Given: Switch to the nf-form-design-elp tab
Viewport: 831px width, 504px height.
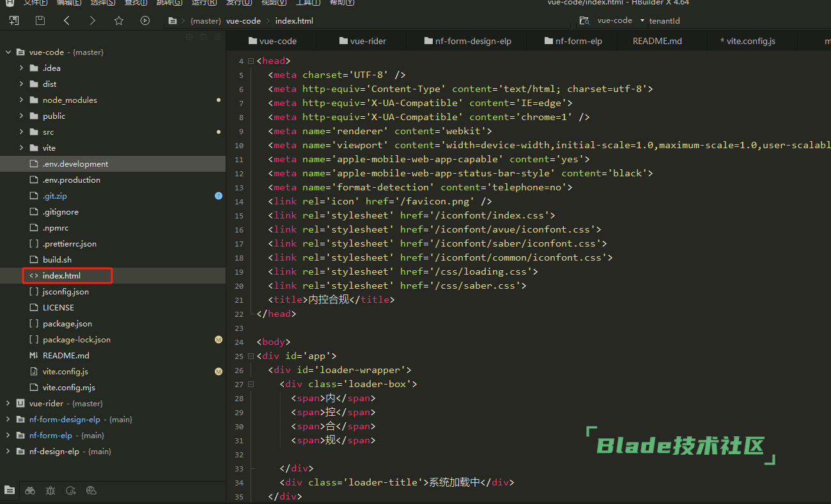Looking at the screenshot, I should pyautogui.click(x=468, y=41).
